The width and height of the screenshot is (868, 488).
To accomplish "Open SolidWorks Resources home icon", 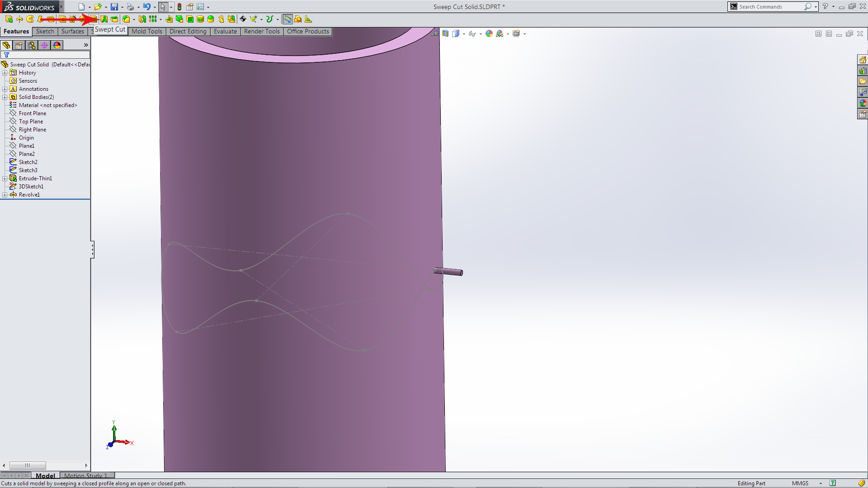I will point(863,60).
